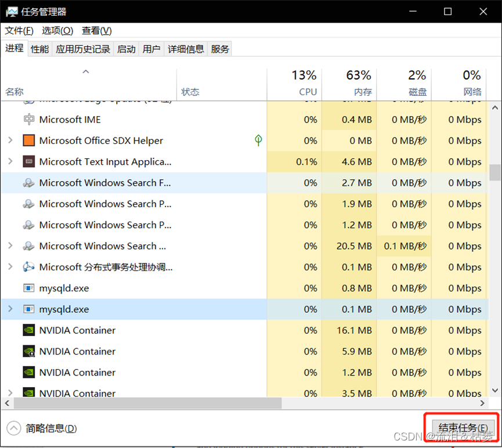Select the Microsoft IME process row name

click(x=70, y=120)
